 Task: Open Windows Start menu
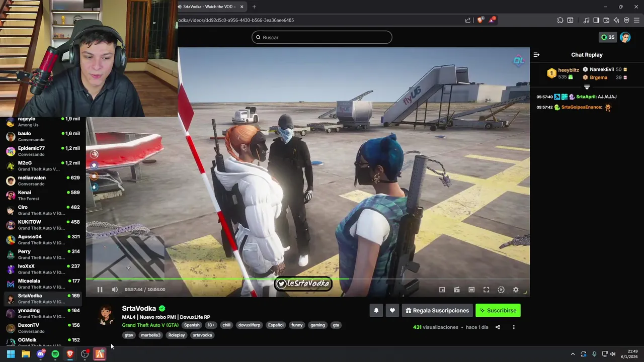(11, 354)
